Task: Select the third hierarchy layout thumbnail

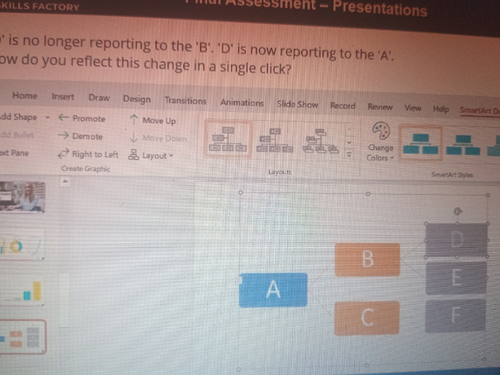Action: point(320,141)
